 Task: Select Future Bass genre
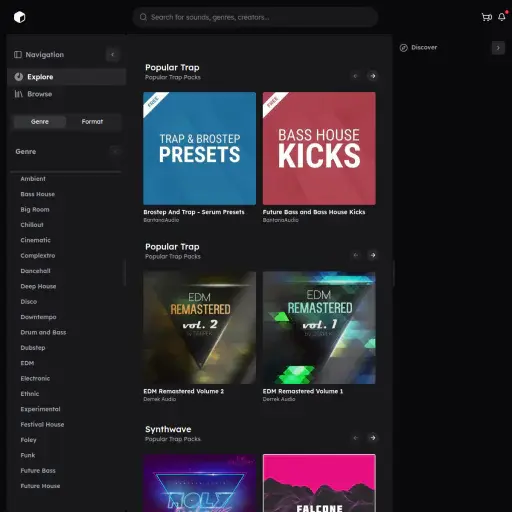[x=38, y=471]
